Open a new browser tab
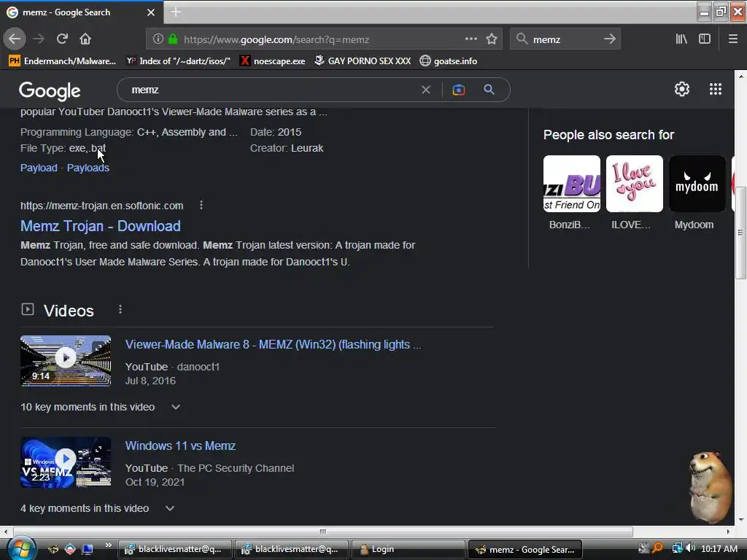747x560 pixels. [x=176, y=12]
